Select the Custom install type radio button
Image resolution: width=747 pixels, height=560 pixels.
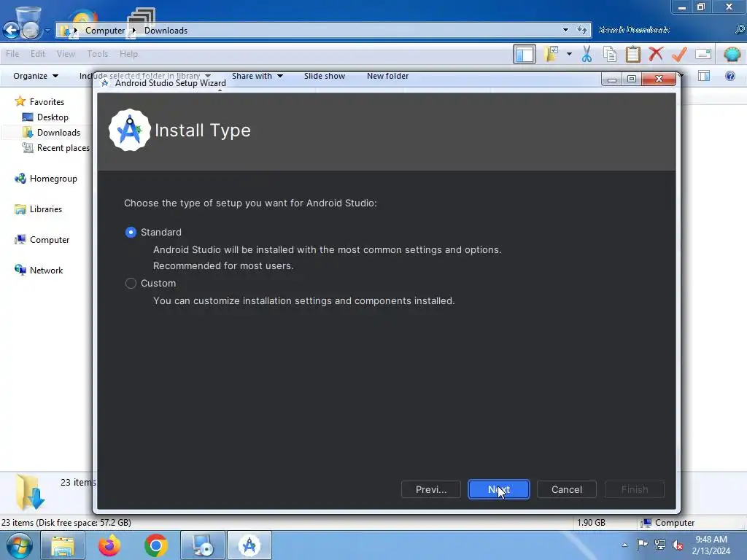click(x=131, y=284)
